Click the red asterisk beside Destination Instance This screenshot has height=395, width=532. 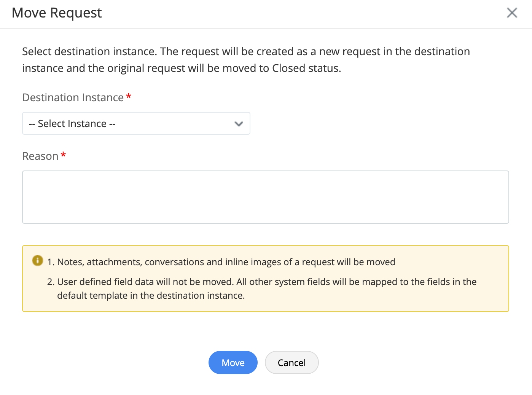click(x=129, y=97)
